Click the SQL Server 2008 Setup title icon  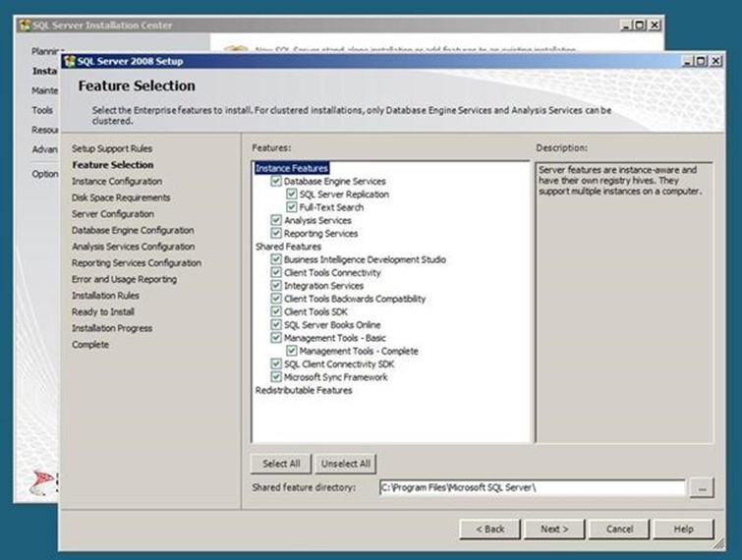point(70,61)
